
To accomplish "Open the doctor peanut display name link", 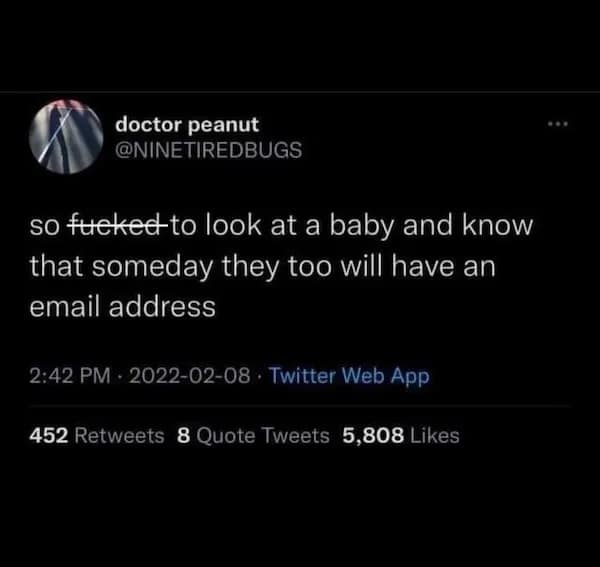I will click(x=187, y=124).
